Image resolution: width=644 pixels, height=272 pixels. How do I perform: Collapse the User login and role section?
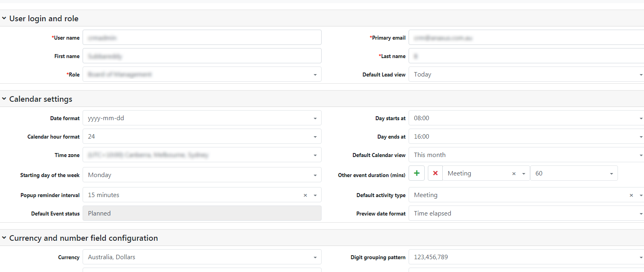tap(4, 18)
